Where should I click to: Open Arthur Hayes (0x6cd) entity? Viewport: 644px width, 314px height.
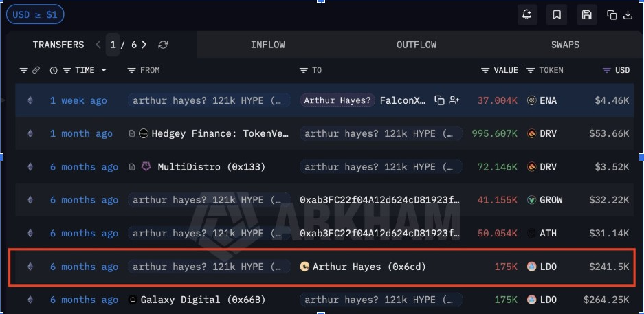[369, 267]
